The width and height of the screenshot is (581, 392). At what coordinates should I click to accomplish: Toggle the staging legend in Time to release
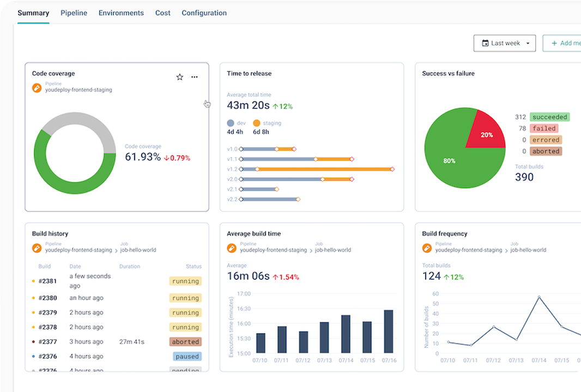[x=267, y=123]
